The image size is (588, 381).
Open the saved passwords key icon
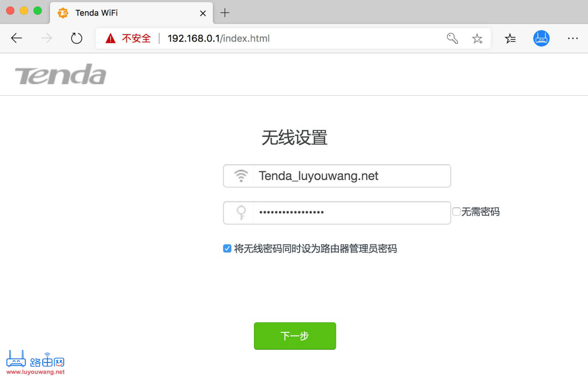tap(452, 38)
